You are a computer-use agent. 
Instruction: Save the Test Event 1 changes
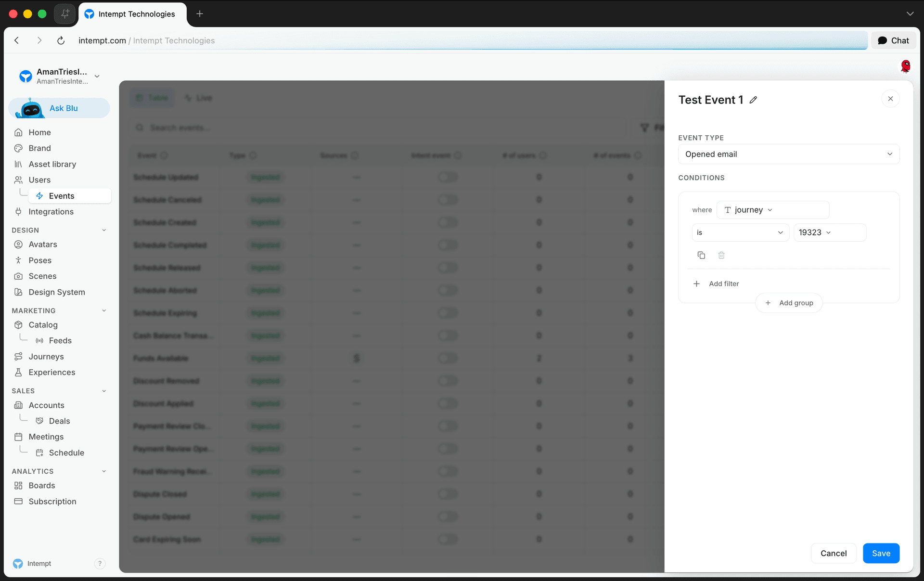coord(881,553)
